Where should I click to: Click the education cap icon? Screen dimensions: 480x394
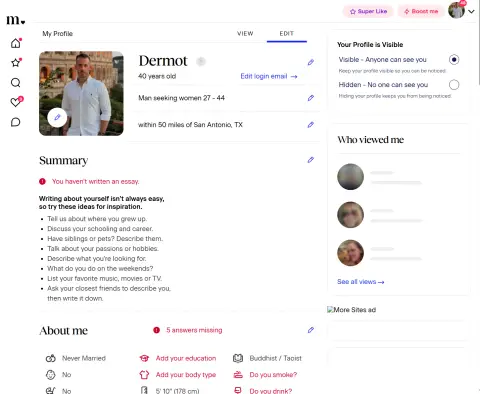tap(144, 358)
